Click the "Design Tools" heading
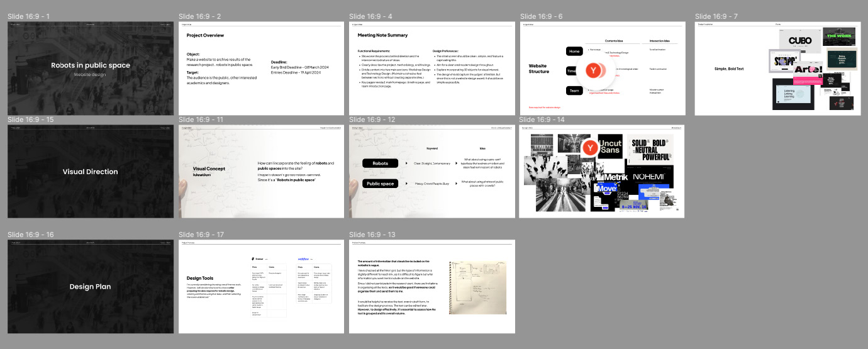This screenshot has width=868, height=349. coord(201,278)
